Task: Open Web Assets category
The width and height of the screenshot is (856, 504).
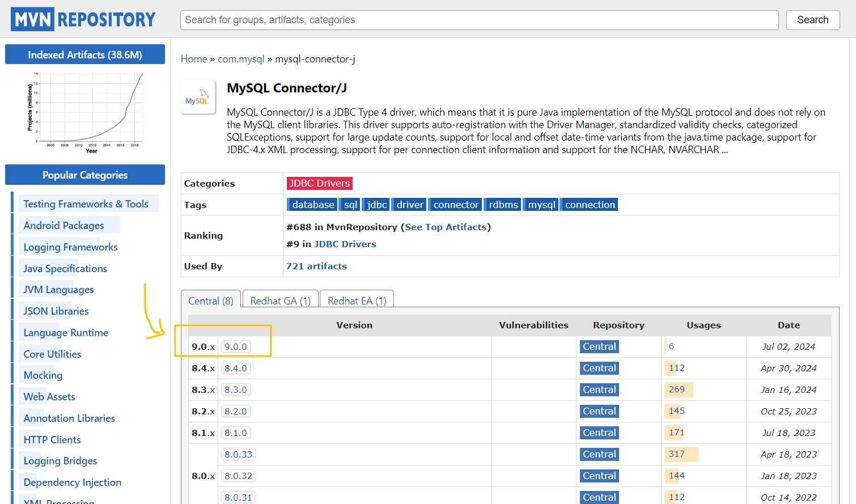Action: tap(49, 396)
